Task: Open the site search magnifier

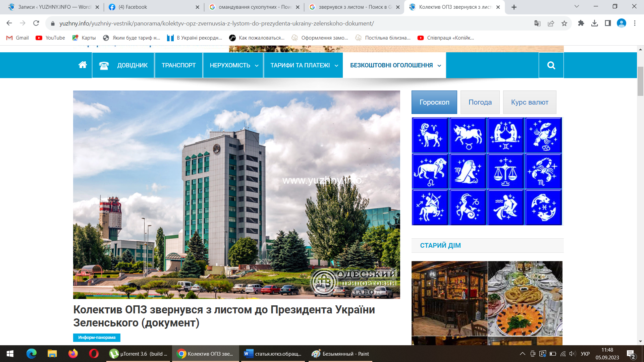Action: pyautogui.click(x=551, y=65)
